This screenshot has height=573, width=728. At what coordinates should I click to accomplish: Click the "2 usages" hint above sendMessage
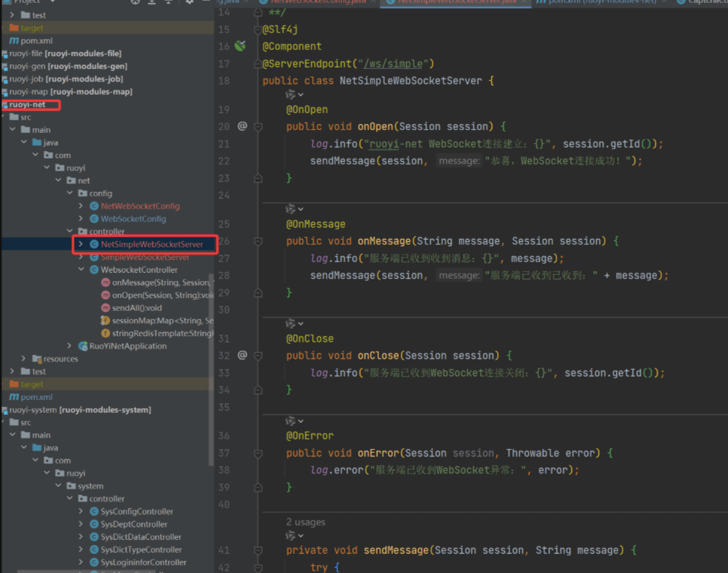pyautogui.click(x=306, y=522)
